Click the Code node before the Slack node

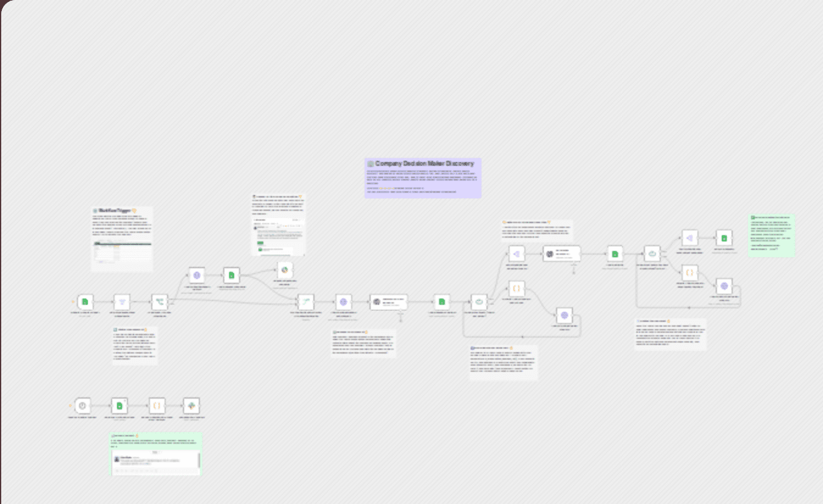pos(157,405)
